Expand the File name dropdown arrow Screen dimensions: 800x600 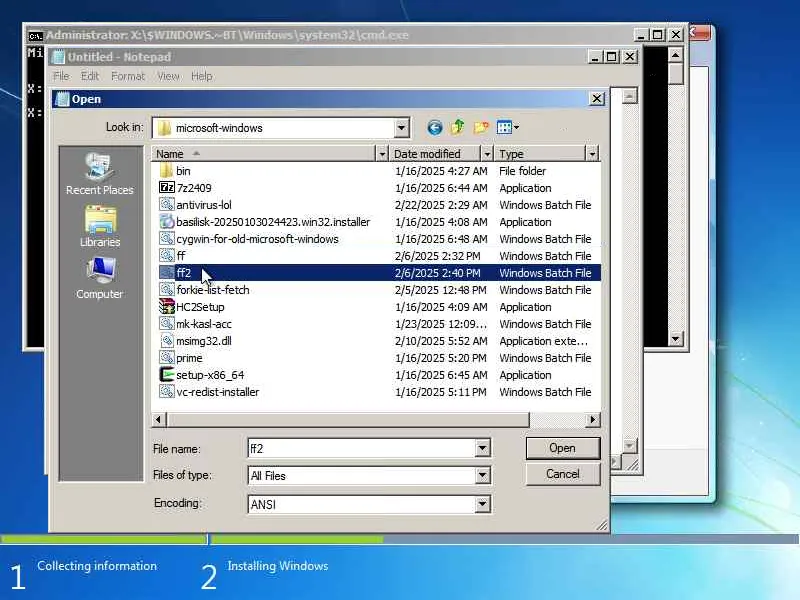(x=482, y=448)
